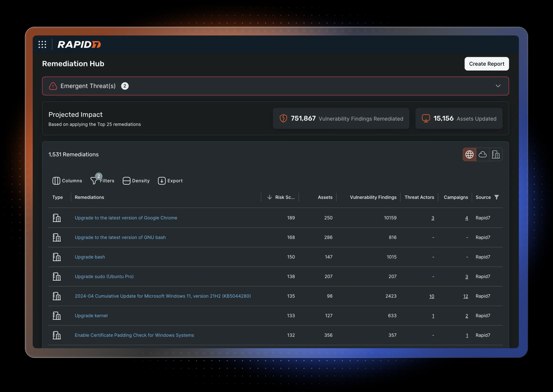Click the Rapid7 logo
The height and width of the screenshot is (392, 553).
tap(79, 44)
